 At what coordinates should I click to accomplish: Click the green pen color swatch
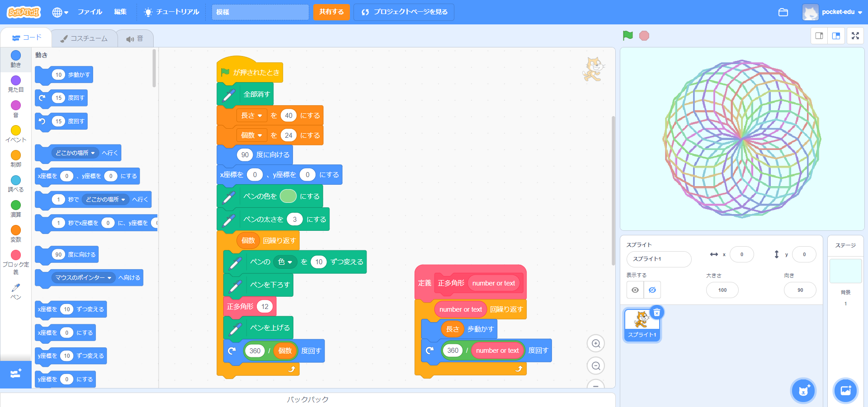288,196
